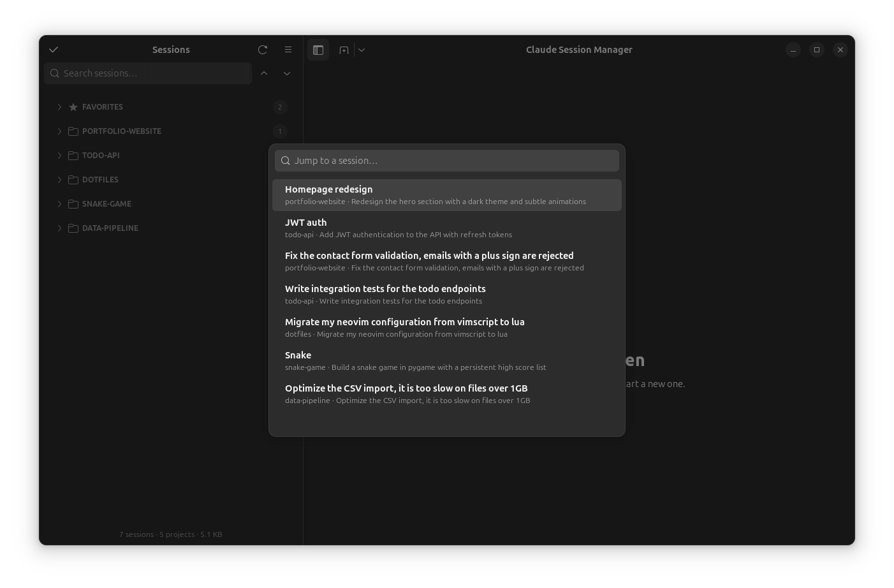This screenshot has width=894, height=588.
Task: Close the Claude Session Manager window
Action: click(x=840, y=50)
